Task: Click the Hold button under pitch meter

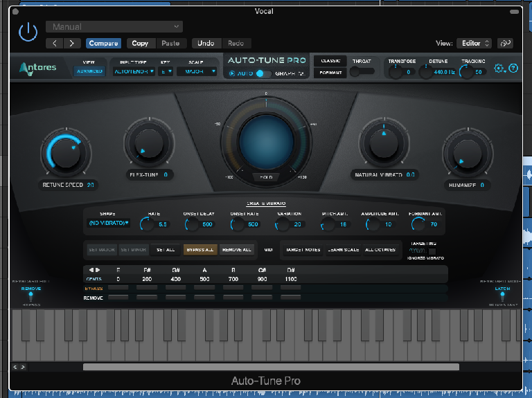Action: (x=266, y=177)
